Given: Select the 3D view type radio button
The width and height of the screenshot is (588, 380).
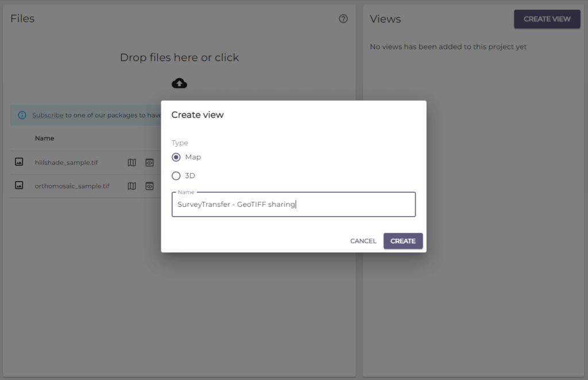Looking at the screenshot, I should click(176, 176).
